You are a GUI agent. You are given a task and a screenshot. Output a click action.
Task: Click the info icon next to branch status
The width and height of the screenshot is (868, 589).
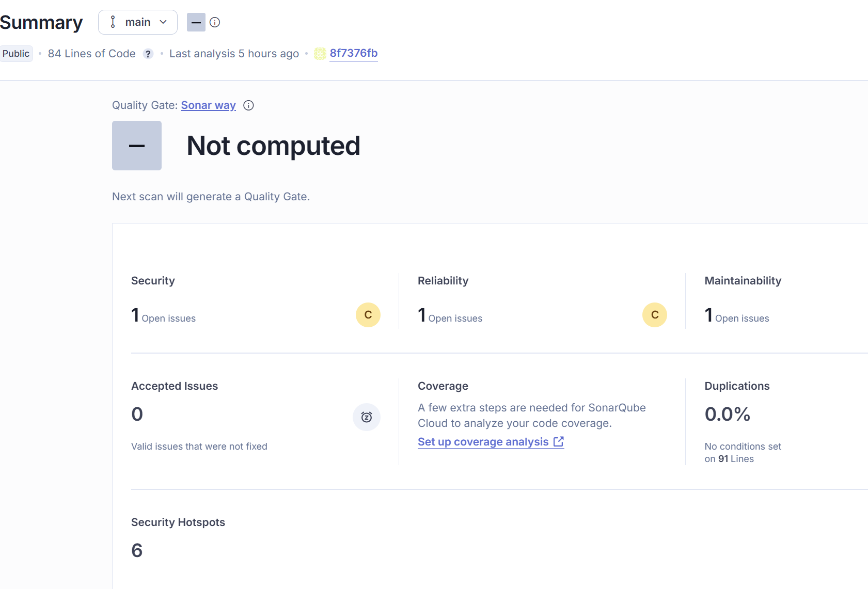[x=215, y=22]
